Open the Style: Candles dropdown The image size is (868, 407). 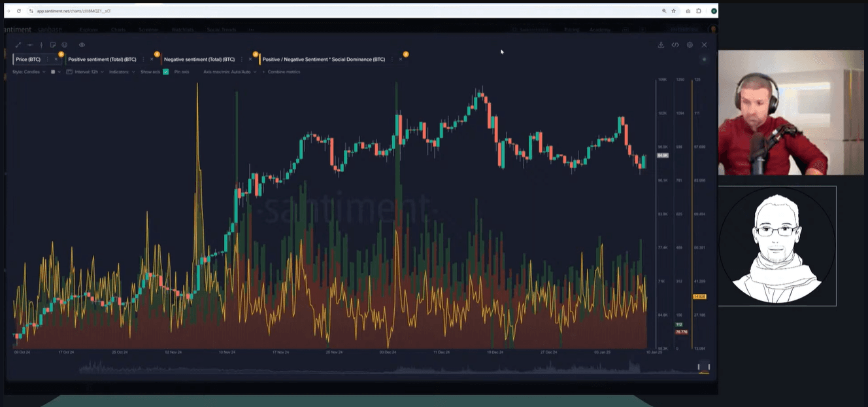(x=27, y=72)
